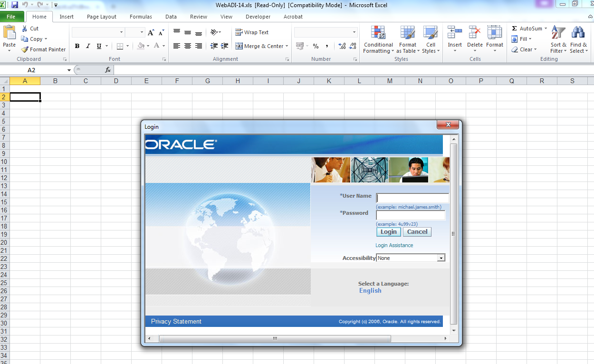
Task: Open the number format dropdown
Action: click(x=354, y=32)
